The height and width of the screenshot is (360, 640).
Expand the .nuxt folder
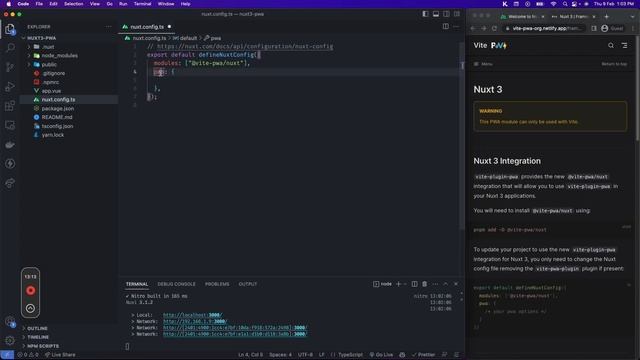click(x=48, y=47)
